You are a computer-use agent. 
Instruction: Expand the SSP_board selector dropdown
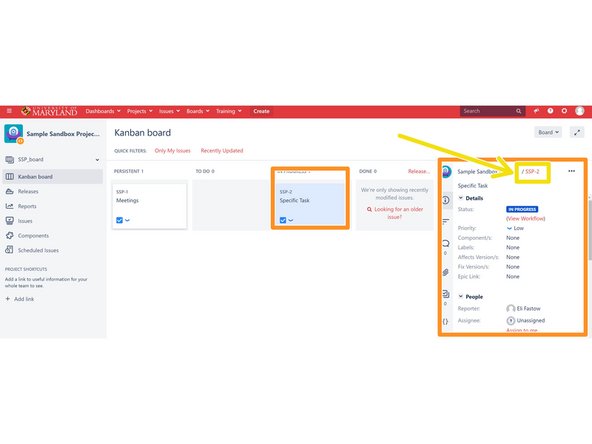tap(97, 160)
